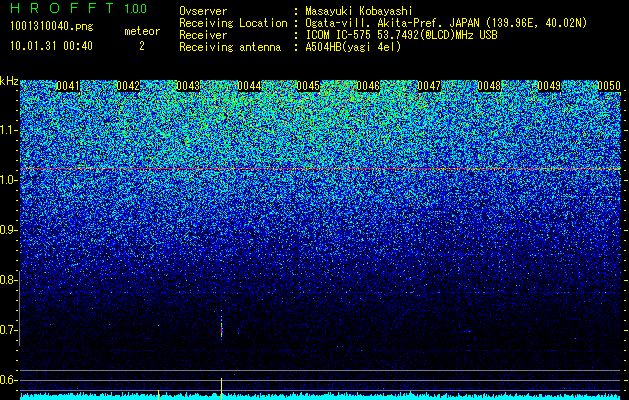Click the Receiving antenna label
The image size is (629, 400).
[230, 47]
